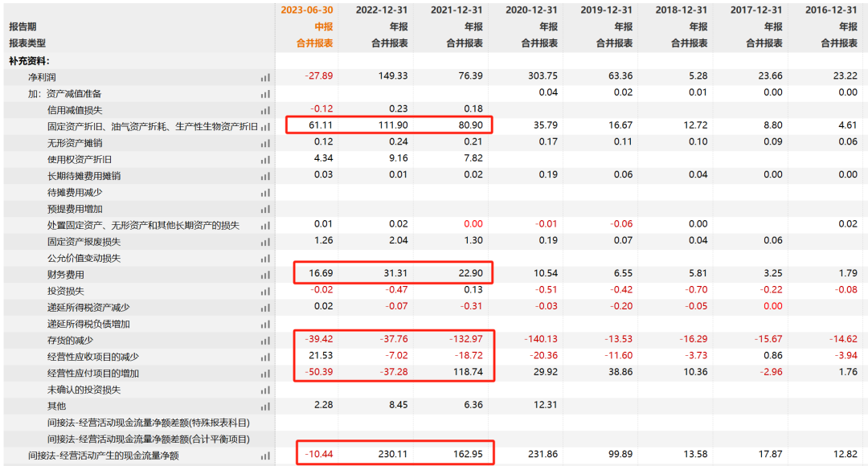868x466 pixels.
Task: View the chart icon in the 其他 row
Action: pyautogui.click(x=266, y=407)
